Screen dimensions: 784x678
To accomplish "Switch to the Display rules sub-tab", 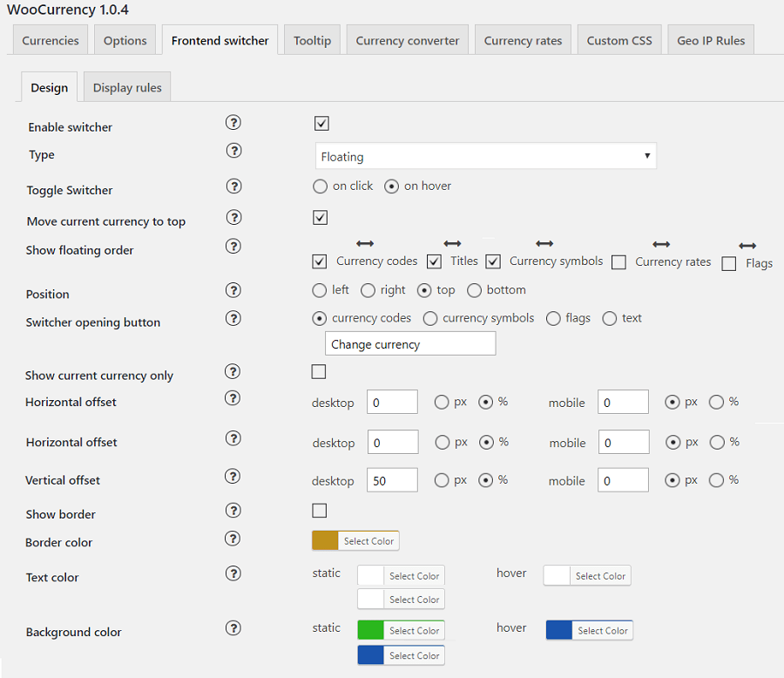I will pyautogui.click(x=127, y=87).
